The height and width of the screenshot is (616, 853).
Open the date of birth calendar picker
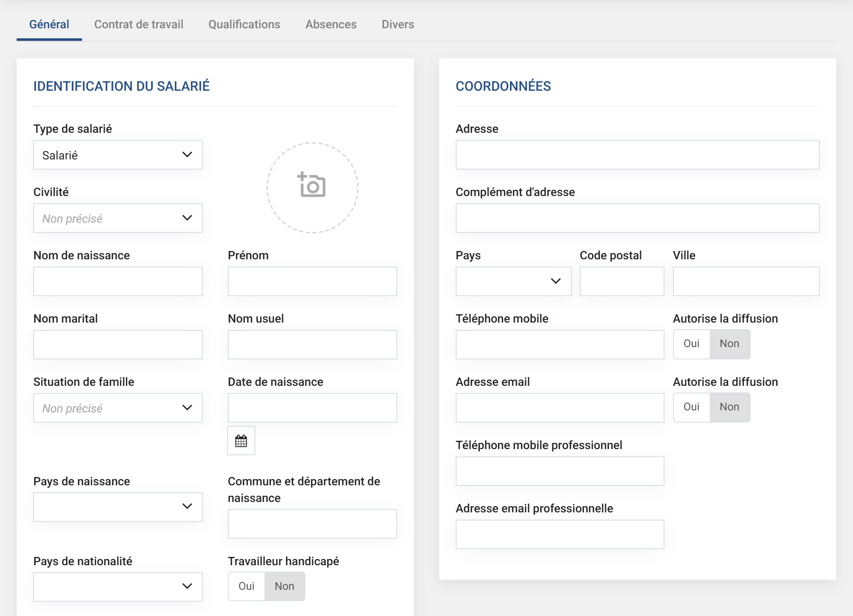tap(241, 441)
